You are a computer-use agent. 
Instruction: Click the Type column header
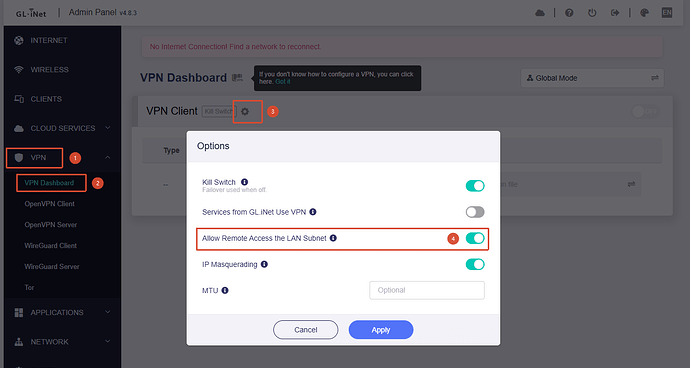(171, 151)
